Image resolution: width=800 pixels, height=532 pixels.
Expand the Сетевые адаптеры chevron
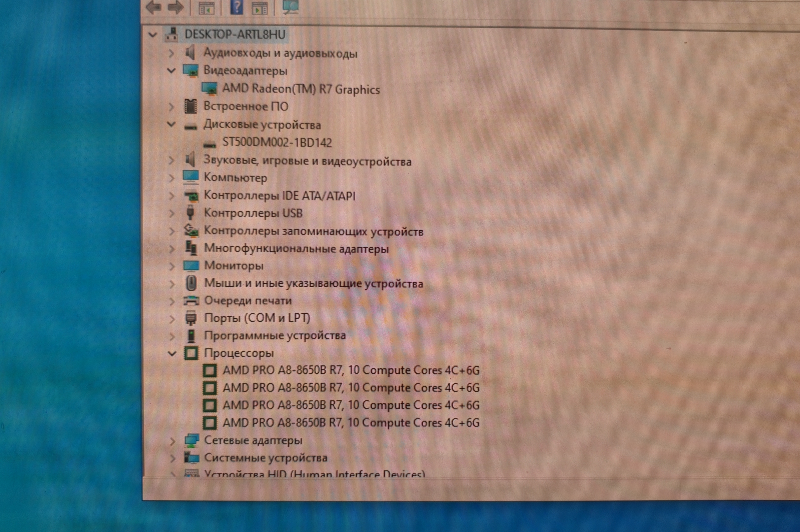pos(172,440)
